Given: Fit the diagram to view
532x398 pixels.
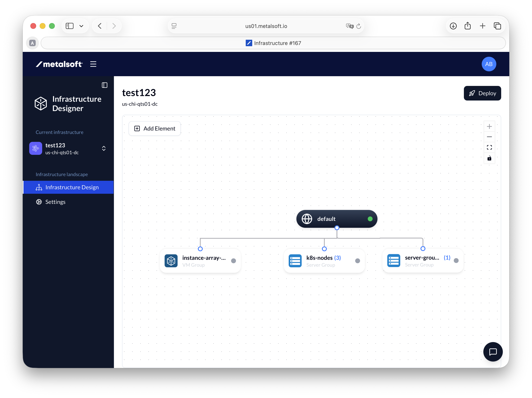Looking at the screenshot, I should pos(489,147).
